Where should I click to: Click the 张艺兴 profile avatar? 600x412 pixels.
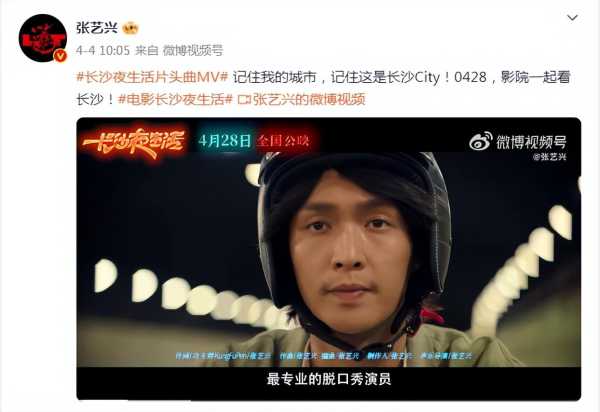point(43,38)
